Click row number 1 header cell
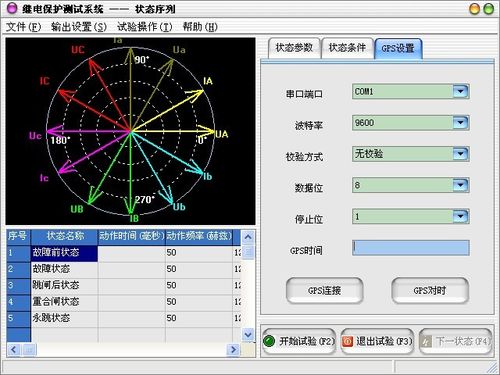The image size is (500, 375). (18, 253)
